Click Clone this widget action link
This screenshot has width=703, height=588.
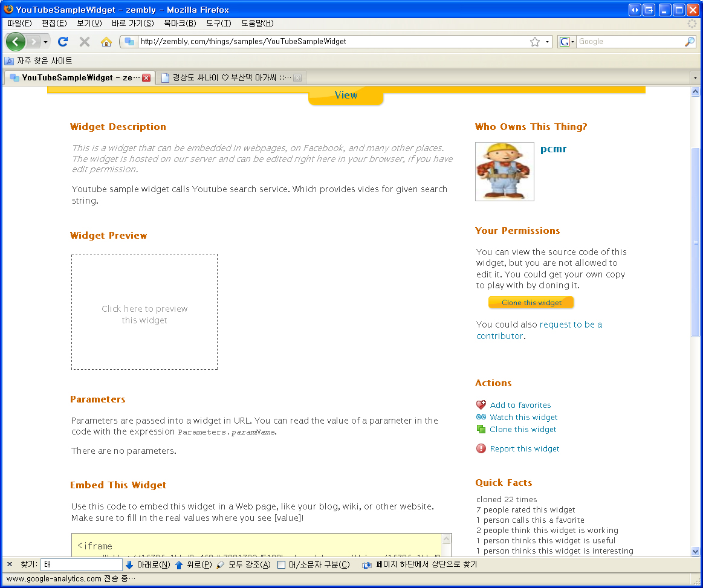tap(523, 429)
